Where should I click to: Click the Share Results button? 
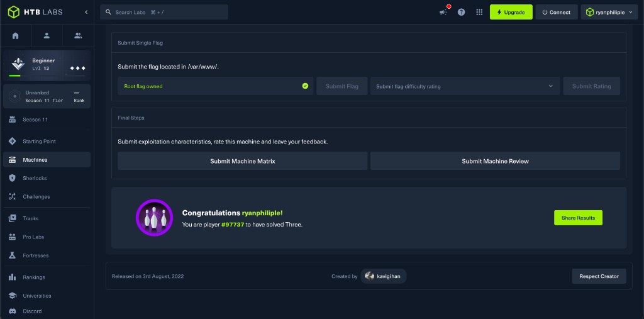[x=578, y=218]
